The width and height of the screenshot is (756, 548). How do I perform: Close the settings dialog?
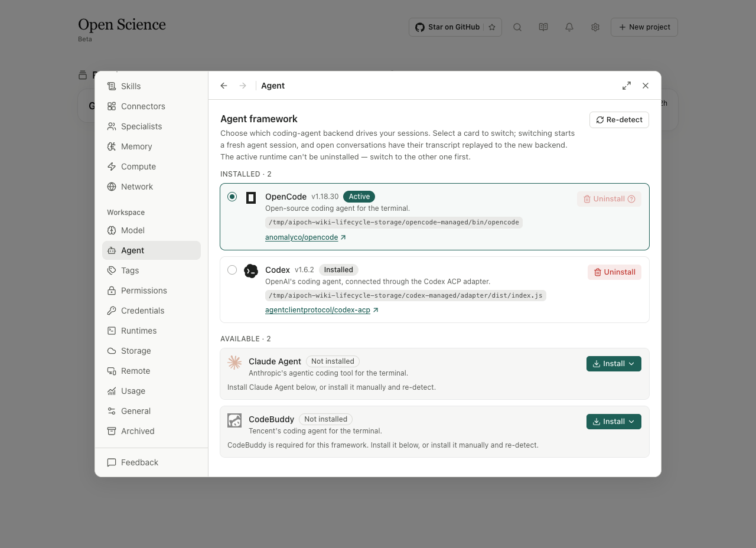(x=646, y=86)
